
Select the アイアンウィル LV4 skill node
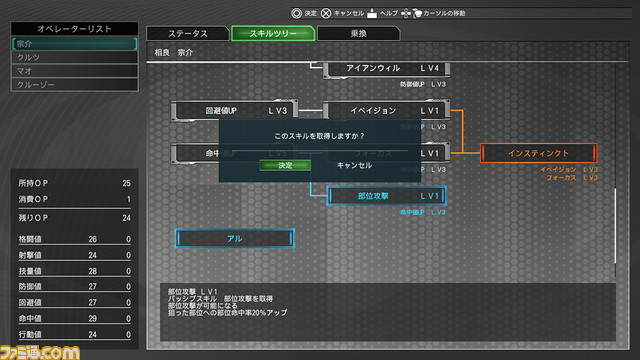click(x=387, y=69)
